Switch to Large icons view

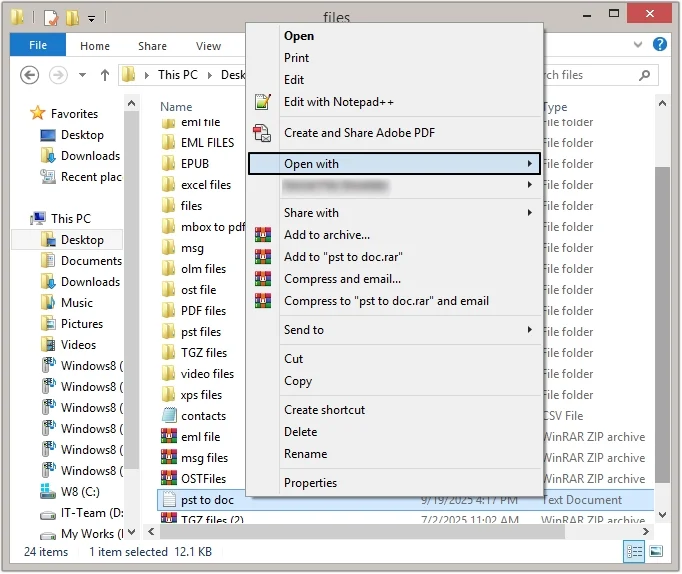tap(656, 552)
